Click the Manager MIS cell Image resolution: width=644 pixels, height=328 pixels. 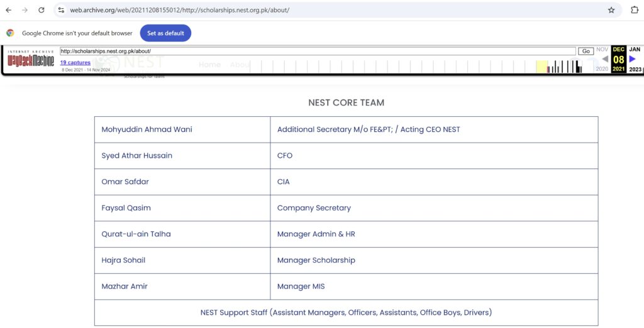pos(434,287)
